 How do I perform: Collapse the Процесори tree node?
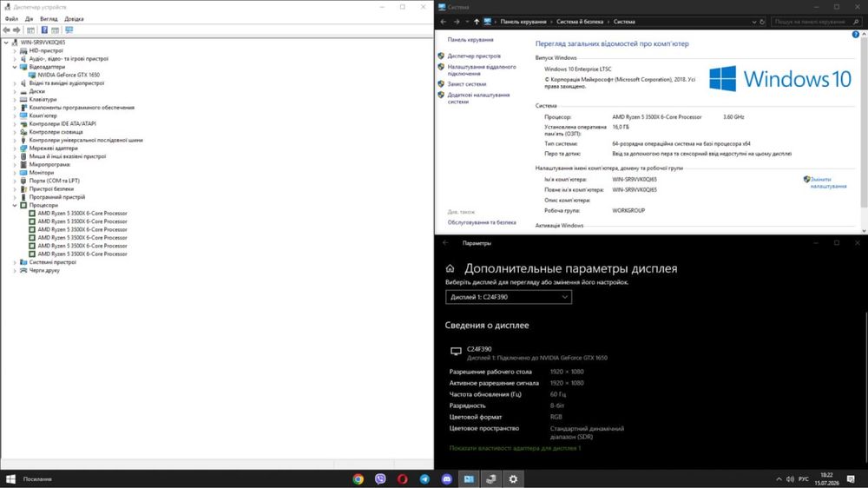pos(15,206)
